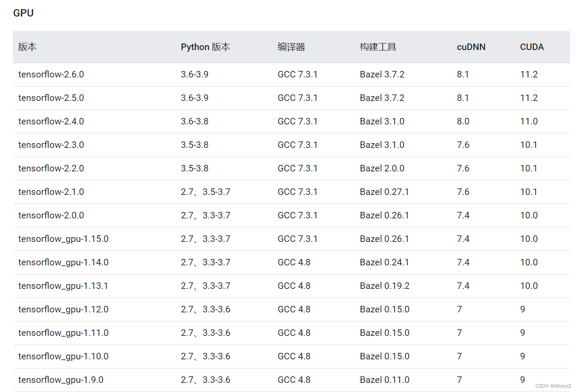
Task: Select the 版本 column header
Action: point(27,47)
